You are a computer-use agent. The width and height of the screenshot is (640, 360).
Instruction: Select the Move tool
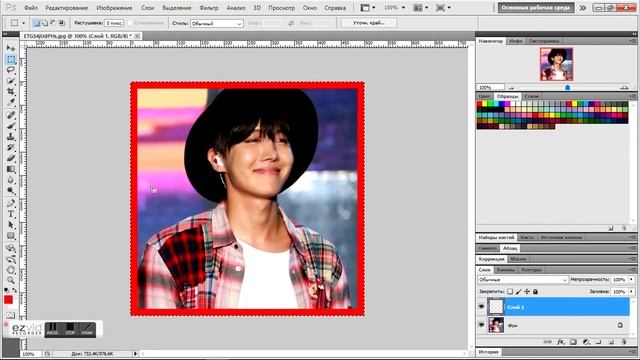(11, 48)
